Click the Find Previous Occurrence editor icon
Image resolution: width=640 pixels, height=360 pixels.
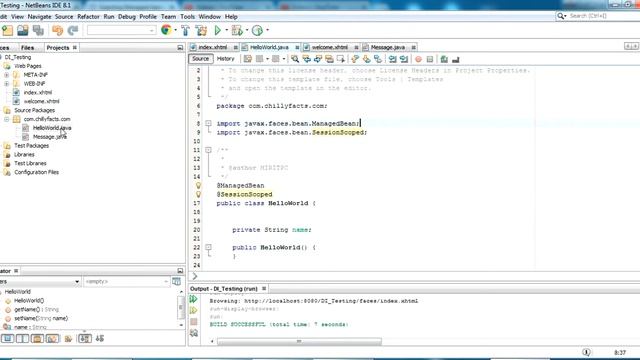pos(306,59)
